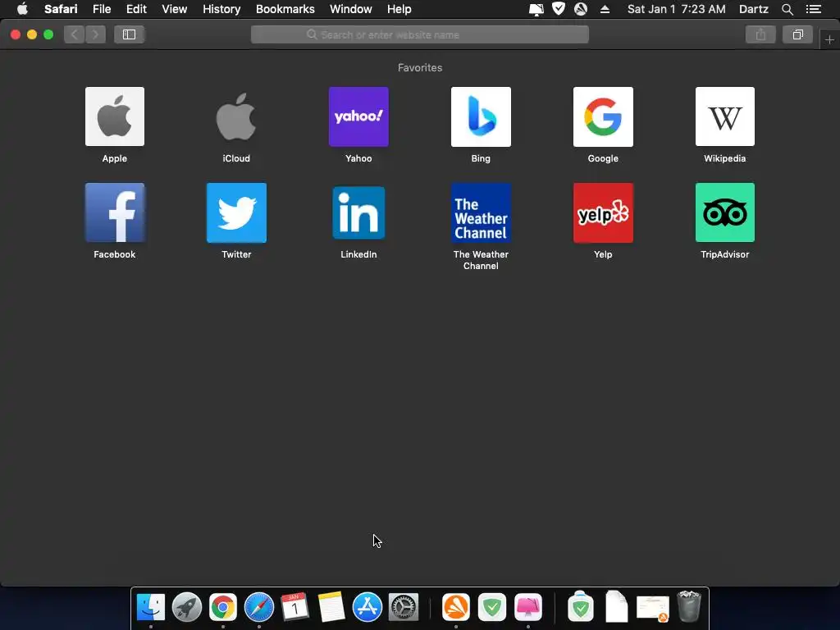840x630 pixels.
Task: Click the Dartz user name in menu bar
Action: coord(753,9)
